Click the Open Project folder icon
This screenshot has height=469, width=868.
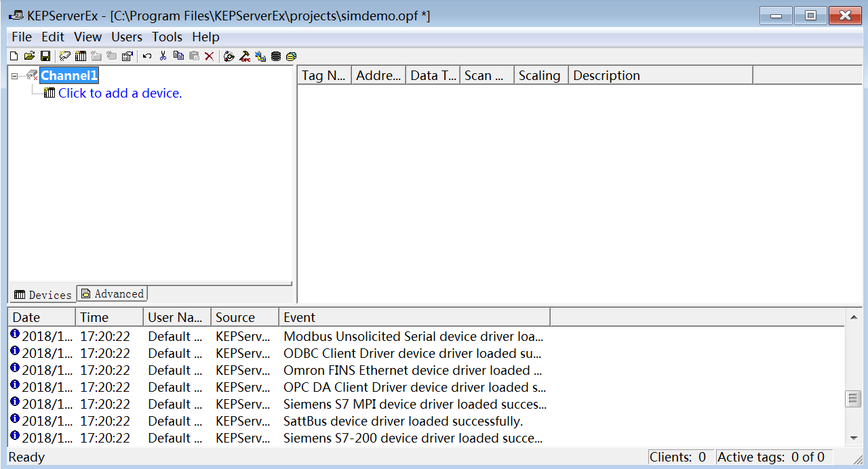[x=29, y=56]
